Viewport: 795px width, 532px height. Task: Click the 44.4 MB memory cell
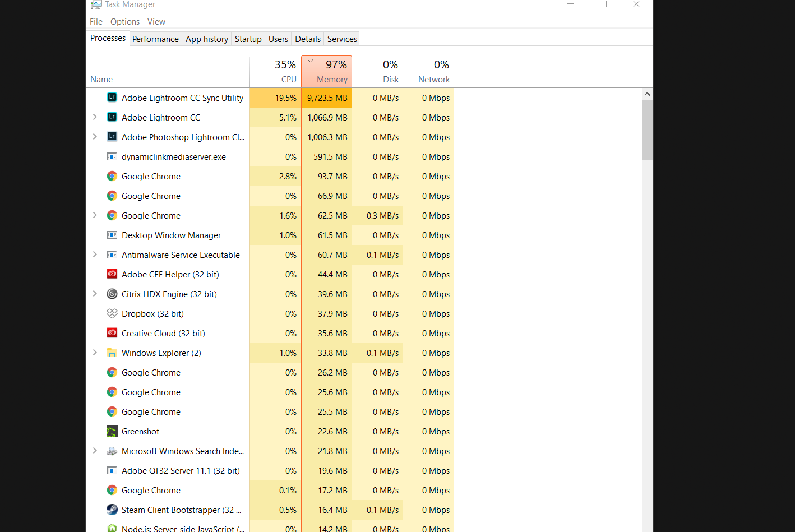[327, 274]
